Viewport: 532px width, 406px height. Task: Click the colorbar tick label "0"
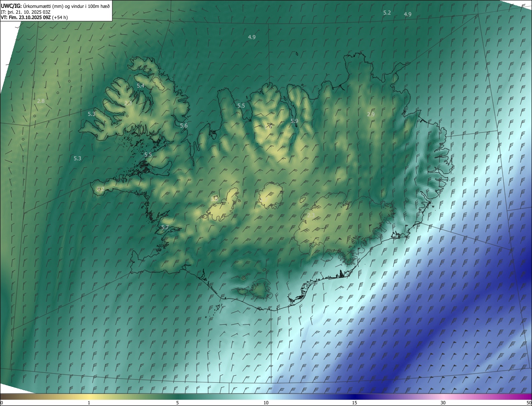click(x=2, y=403)
